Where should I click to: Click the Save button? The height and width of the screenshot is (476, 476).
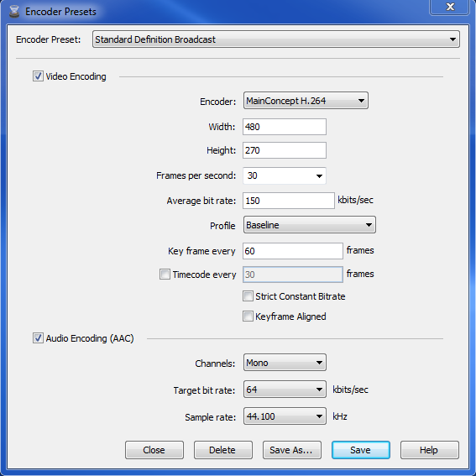tap(361, 450)
